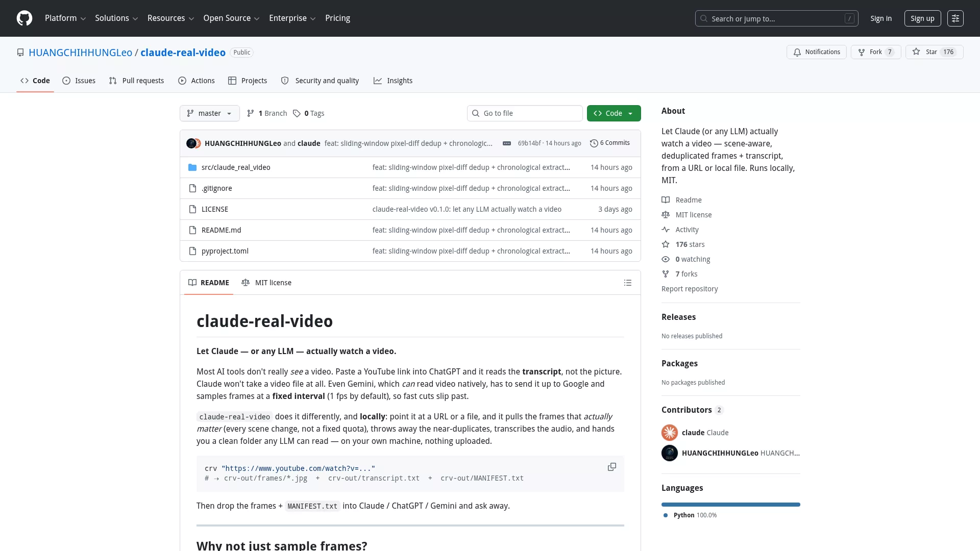Click the repository icon beside owner name
980x551 pixels.
(20, 53)
